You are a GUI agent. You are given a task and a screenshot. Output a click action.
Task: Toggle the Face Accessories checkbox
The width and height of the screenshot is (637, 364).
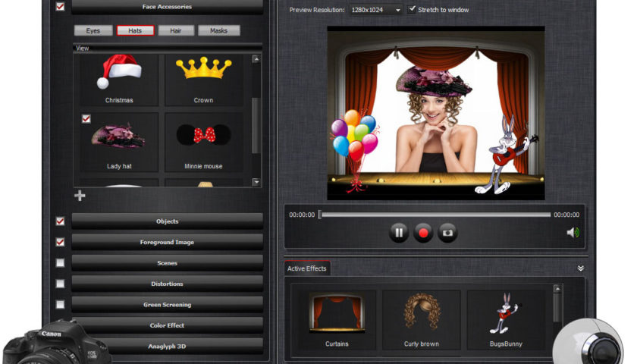(x=60, y=7)
